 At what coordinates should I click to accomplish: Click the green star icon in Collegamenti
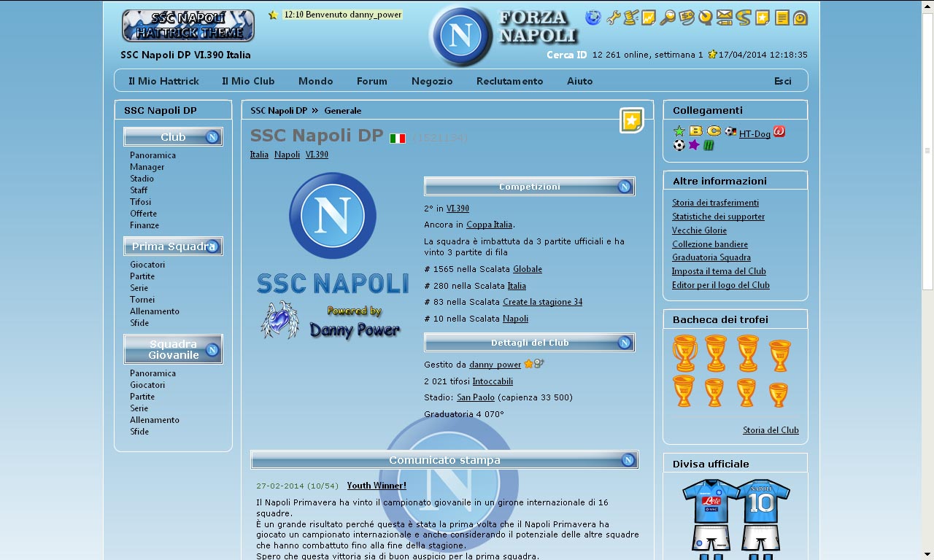pos(679,131)
